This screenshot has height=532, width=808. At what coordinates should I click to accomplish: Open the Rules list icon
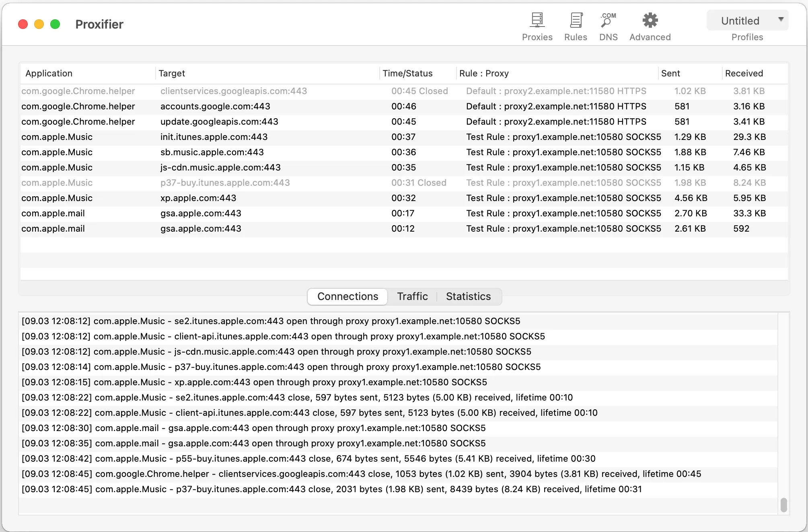tap(576, 21)
